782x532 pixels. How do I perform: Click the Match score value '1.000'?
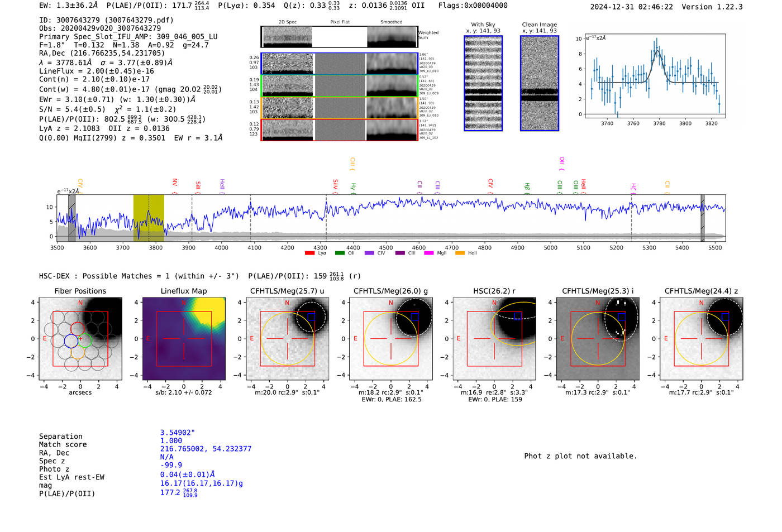pos(171,441)
